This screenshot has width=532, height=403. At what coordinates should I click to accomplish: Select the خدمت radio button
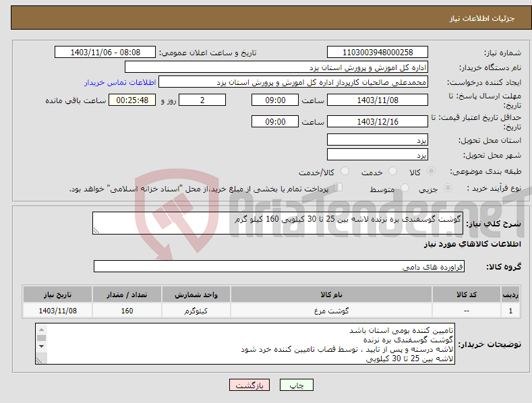392,171
